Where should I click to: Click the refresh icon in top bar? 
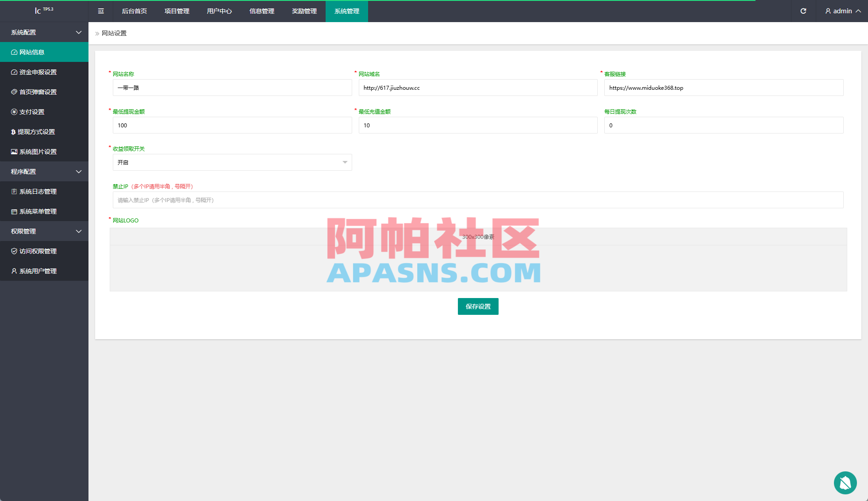tap(803, 11)
